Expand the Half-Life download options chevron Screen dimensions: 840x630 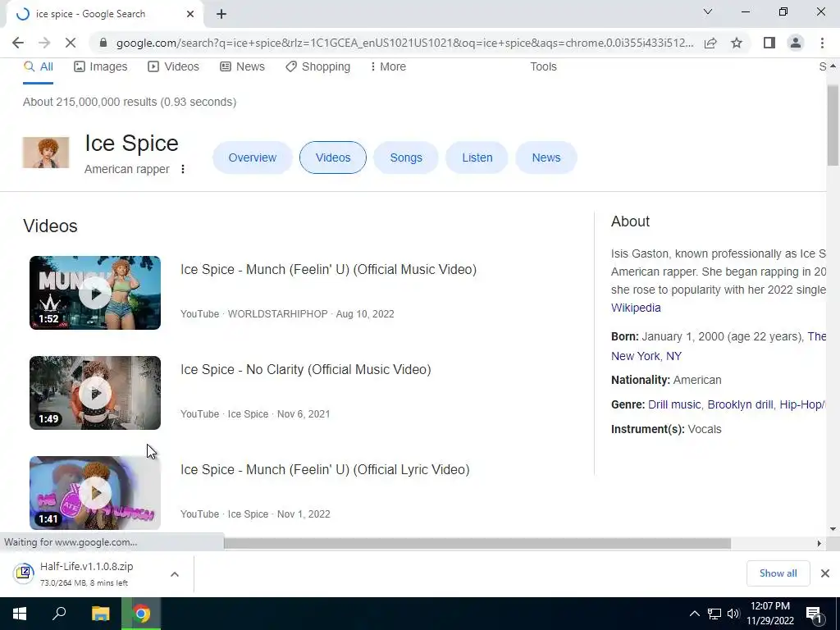174,573
